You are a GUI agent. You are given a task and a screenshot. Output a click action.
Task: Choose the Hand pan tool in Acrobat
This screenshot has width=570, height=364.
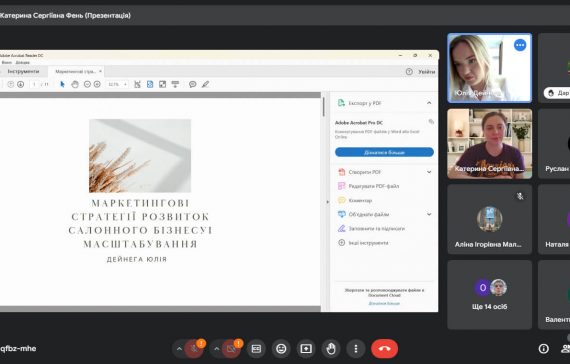pyautogui.click(x=75, y=84)
